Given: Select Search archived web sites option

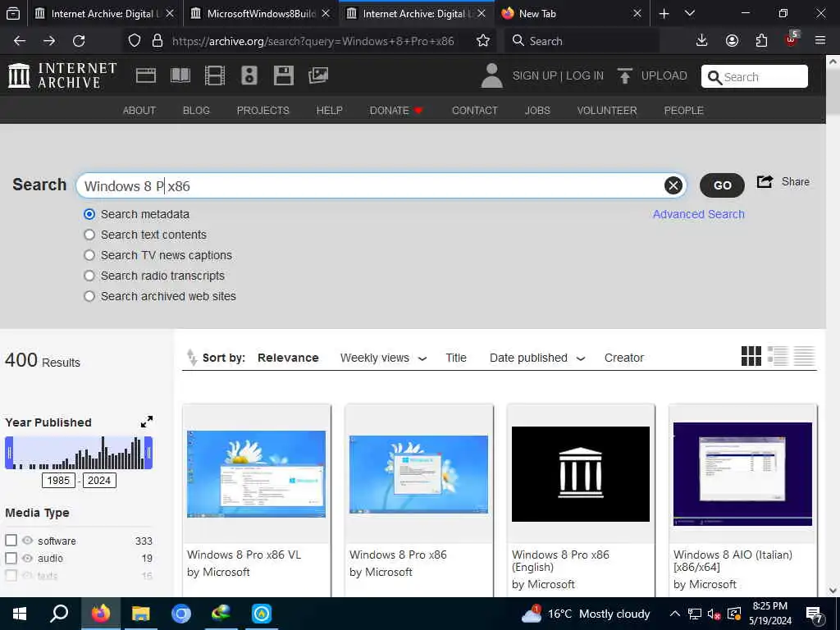Looking at the screenshot, I should [89, 296].
